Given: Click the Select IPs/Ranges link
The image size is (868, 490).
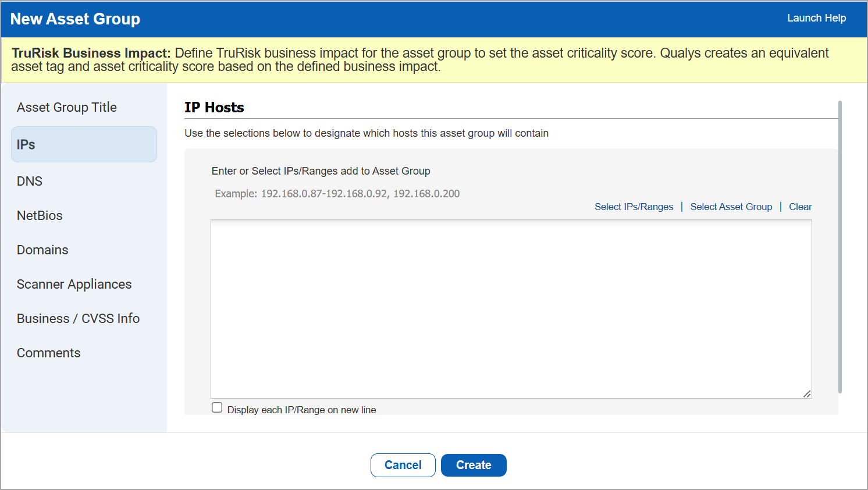Looking at the screenshot, I should (634, 207).
